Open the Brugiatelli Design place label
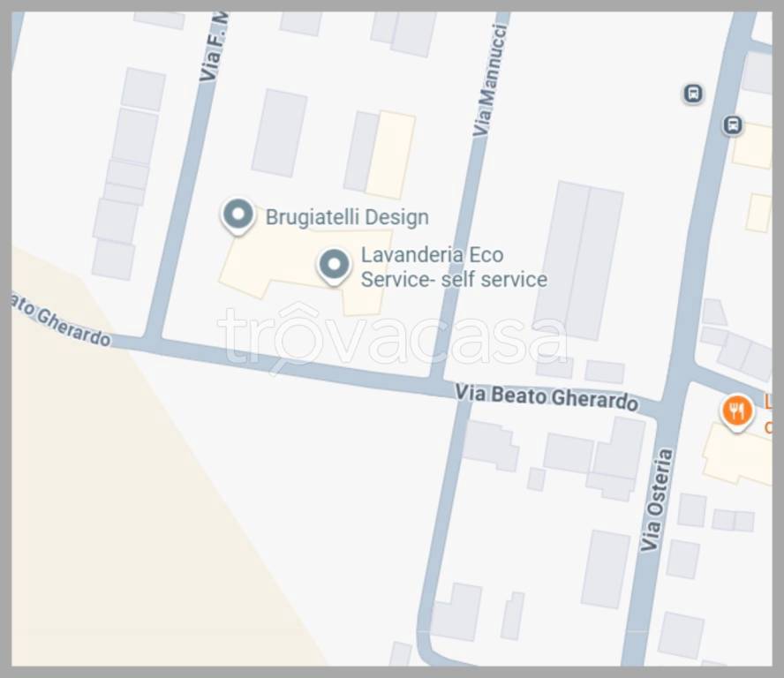 pyautogui.click(x=347, y=217)
